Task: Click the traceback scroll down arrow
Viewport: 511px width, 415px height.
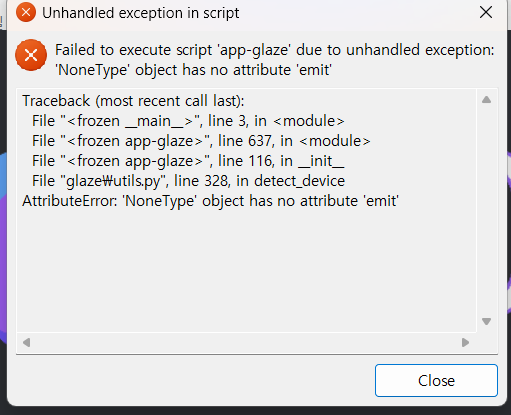Action: pyautogui.click(x=486, y=321)
